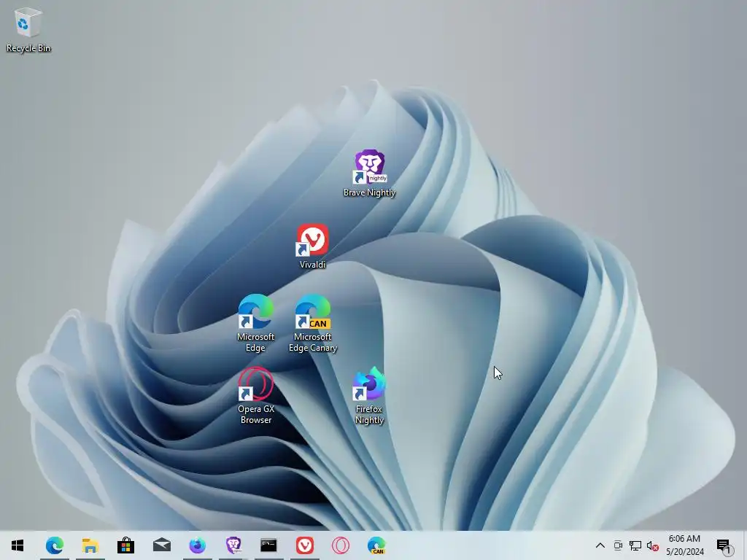This screenshot has height=560, width=747.
Task: Open the network status tray icon
Action: (635, 545)
